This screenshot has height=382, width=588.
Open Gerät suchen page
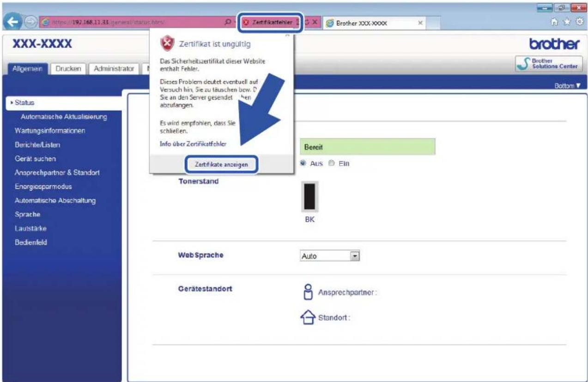35,159
